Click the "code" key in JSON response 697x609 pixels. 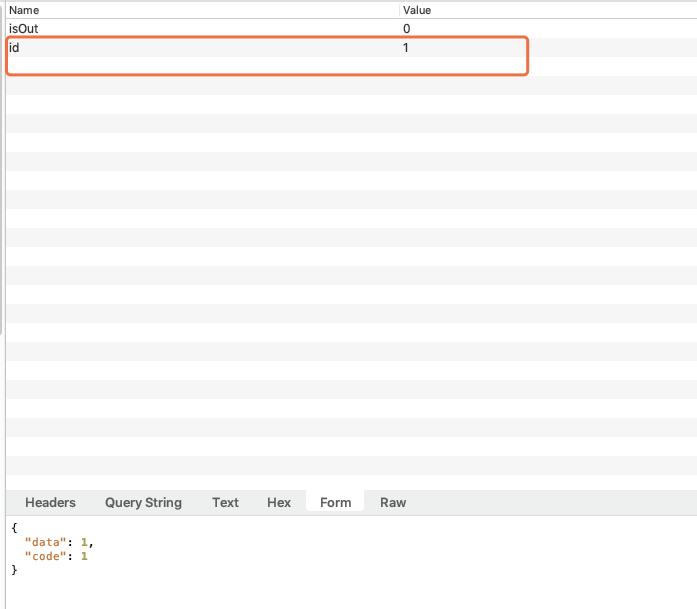45,556
